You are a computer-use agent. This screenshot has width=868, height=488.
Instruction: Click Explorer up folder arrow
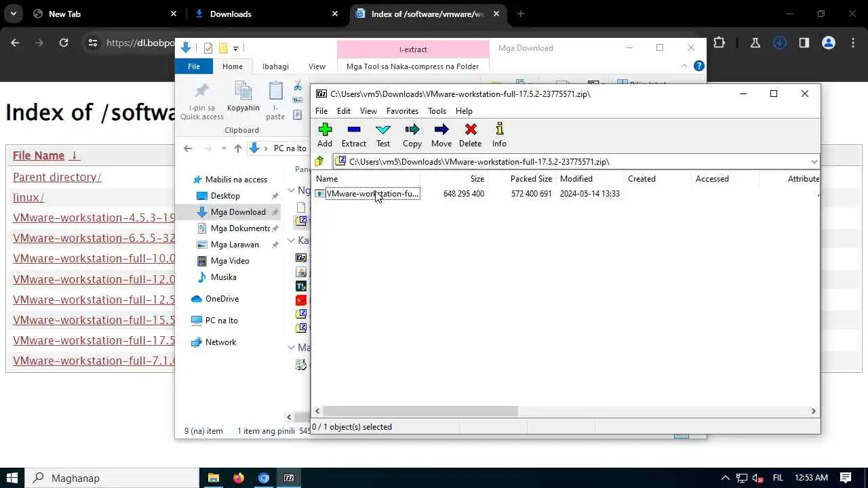pyautogui.click(x=237, y=148)
